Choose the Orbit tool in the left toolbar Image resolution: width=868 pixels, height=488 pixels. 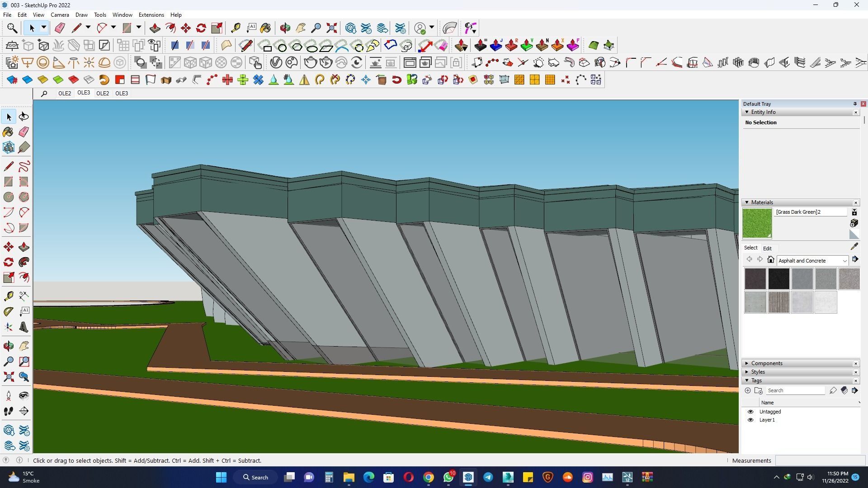(9, 346)
